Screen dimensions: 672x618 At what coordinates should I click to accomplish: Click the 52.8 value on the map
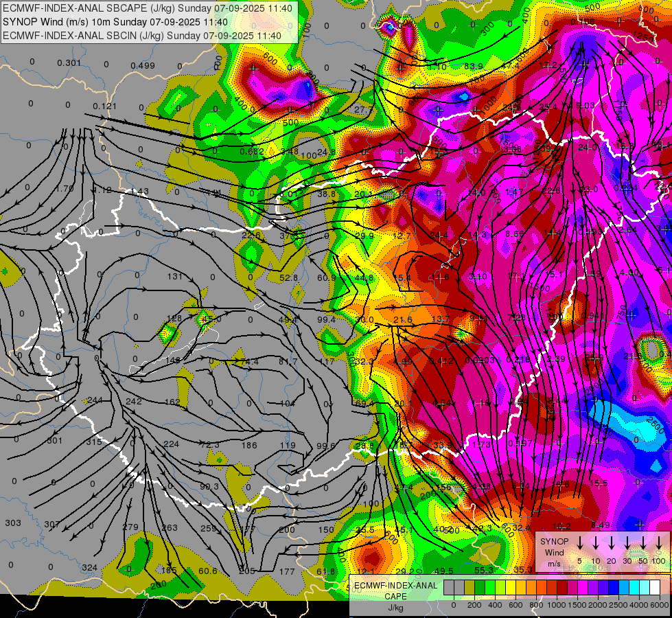pyautogui.click(x=288, y=278)
